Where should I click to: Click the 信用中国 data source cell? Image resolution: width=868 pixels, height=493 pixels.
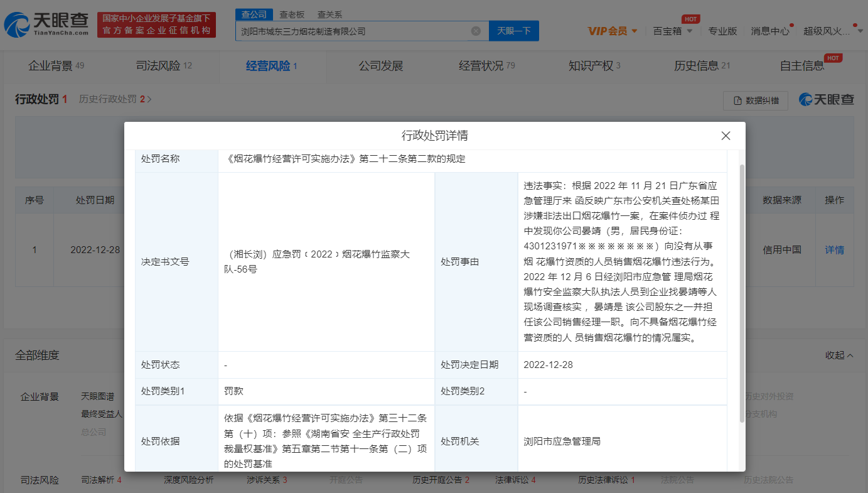(x=781, y=249)
